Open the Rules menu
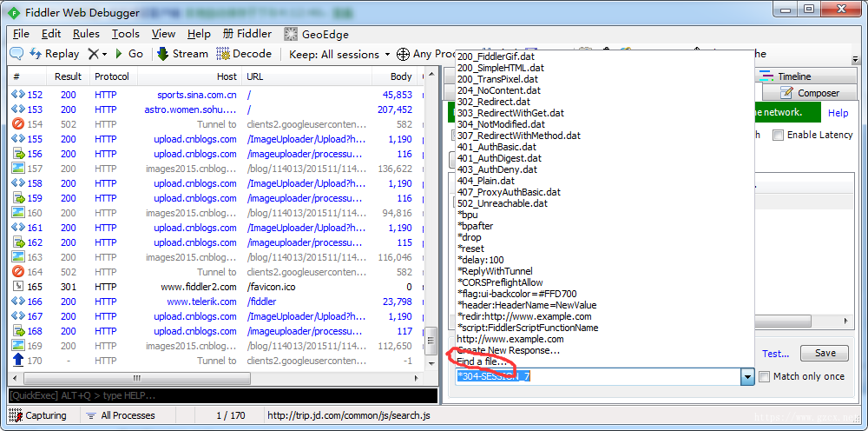This screenshot has height=431, width=868. [x=86, y=34]
